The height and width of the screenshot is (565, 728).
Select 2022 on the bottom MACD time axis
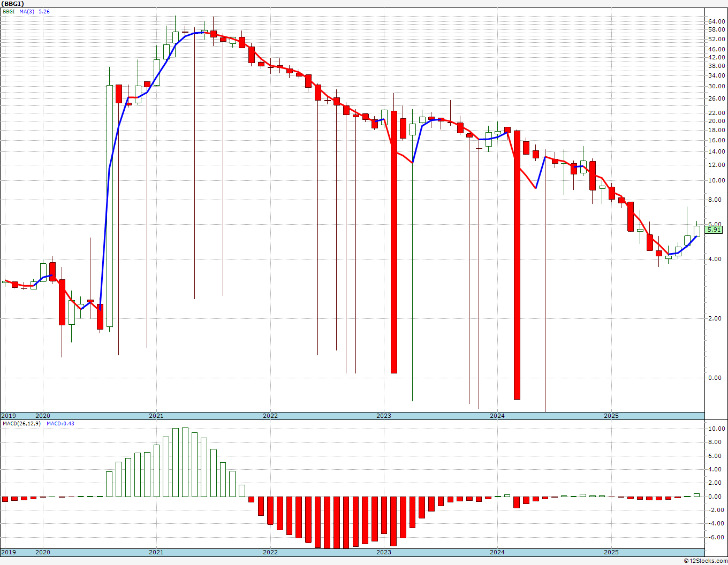(x=270, y=552)
